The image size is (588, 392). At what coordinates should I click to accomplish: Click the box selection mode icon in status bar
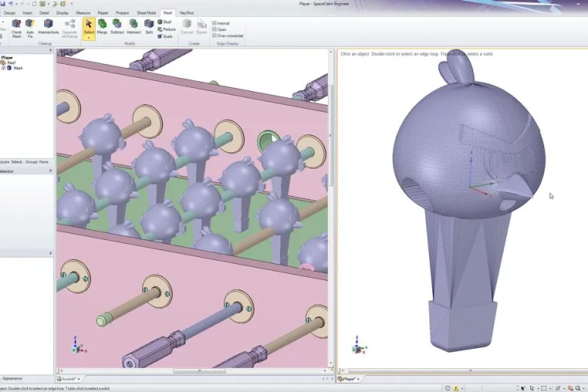tap(544, 388)
